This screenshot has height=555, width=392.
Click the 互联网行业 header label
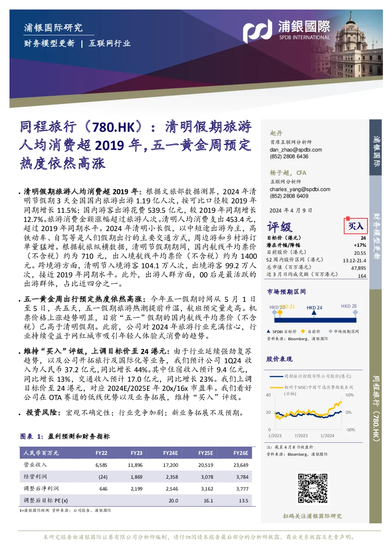pyautogui.click(x=109, y=44)
